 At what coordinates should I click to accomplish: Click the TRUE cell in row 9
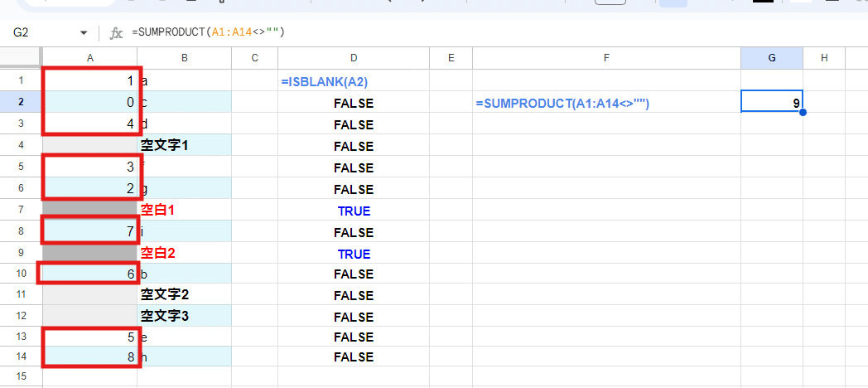coord(354,254)
